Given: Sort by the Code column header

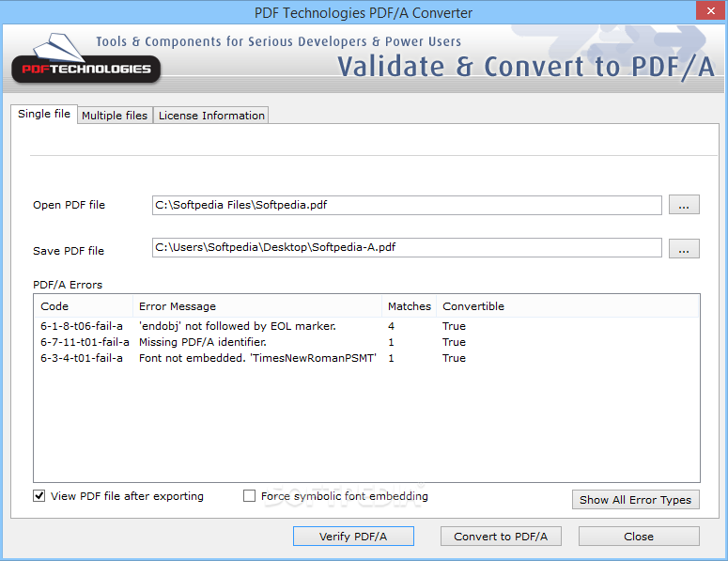Looking at the screenshot, I should pos(84,306).
